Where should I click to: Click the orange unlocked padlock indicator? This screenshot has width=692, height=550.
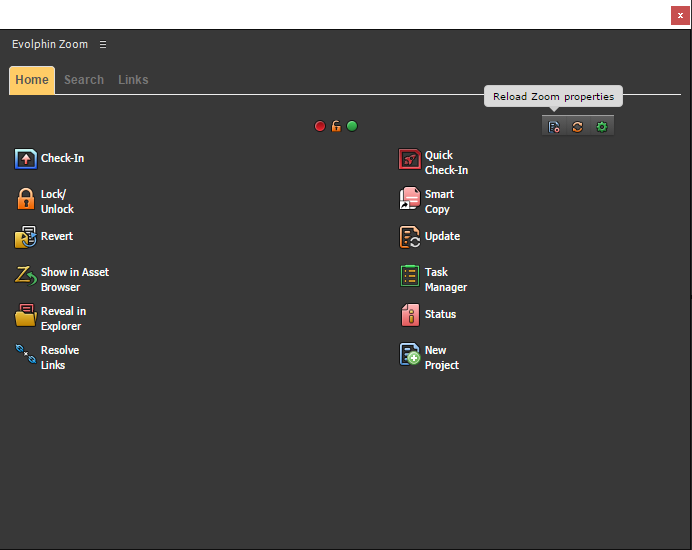coord(336,126)
